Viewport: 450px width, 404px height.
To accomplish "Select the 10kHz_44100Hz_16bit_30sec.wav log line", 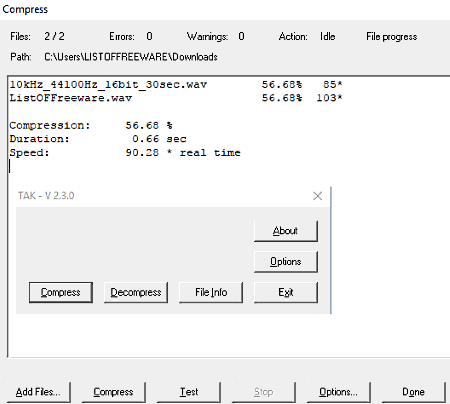I will 176,85.
